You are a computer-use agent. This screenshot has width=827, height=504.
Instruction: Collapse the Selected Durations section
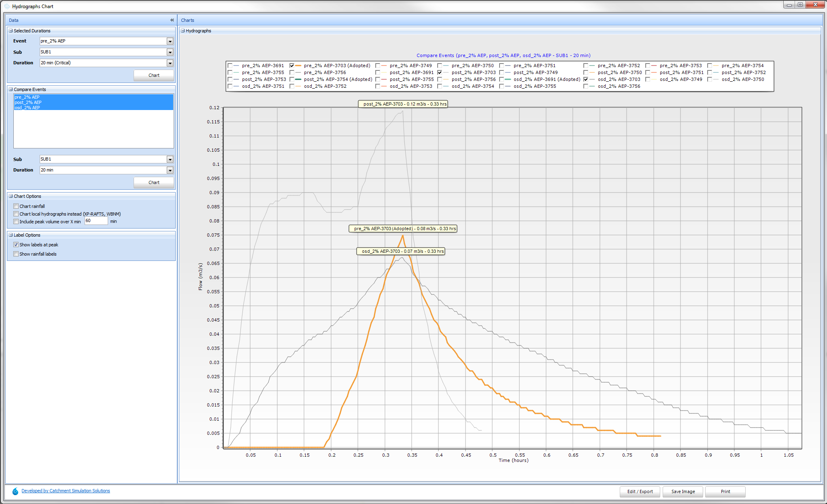pos(11,31)
